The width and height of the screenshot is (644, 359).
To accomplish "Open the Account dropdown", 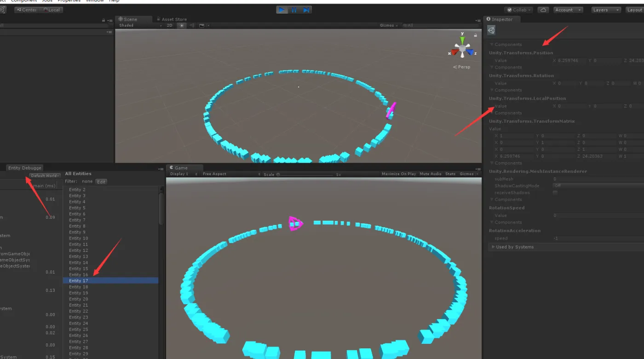I will (568, 10).
